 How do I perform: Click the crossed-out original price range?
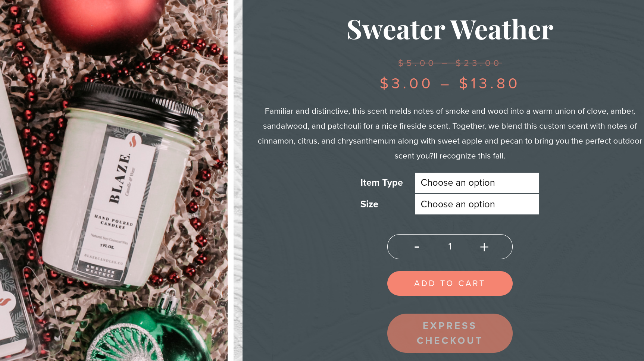point(450,63)
